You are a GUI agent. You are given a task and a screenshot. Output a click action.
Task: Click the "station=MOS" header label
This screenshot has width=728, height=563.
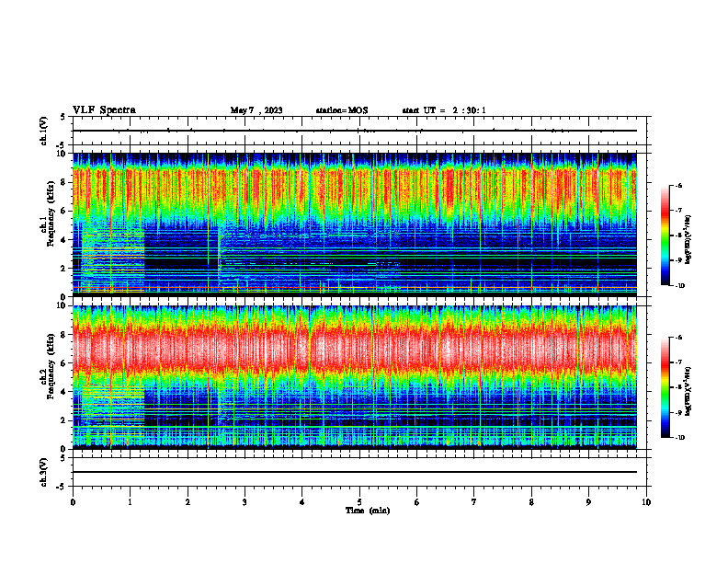(342, 110)
